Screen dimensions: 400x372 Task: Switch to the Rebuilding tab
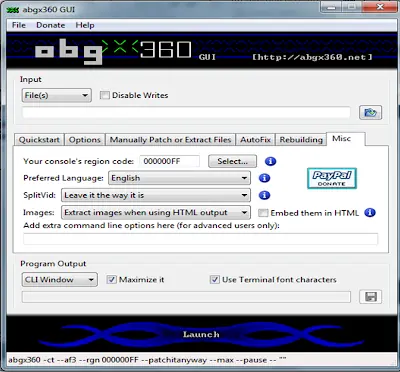click(x=301, y=140)
